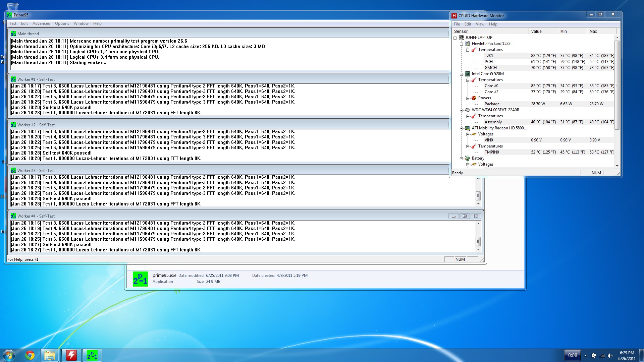Click the JOHN-LAPTOP computer icon

[x=461, y=38]
